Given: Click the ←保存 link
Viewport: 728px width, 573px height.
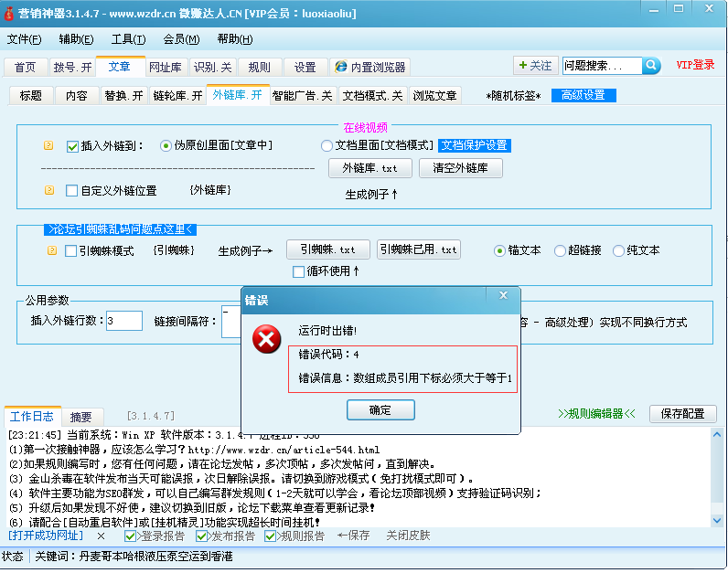Looking at the screenshot, I should [x=353, y=536].
